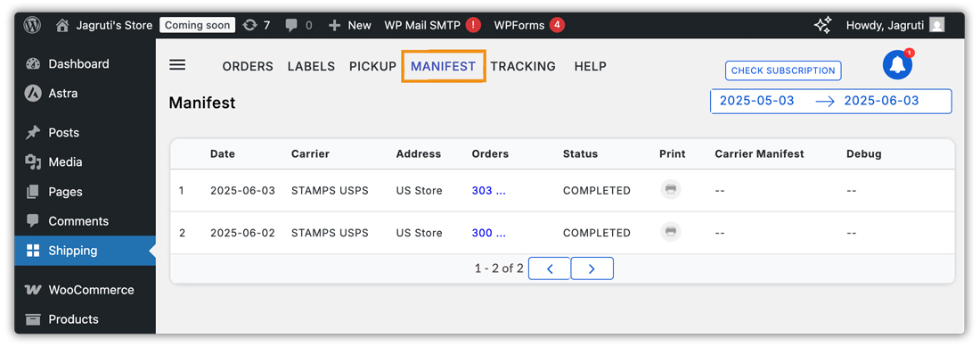Click the CHECK SUBSCRIPTION button
This screenshot has width=980, height=347.
click(783, 70)
